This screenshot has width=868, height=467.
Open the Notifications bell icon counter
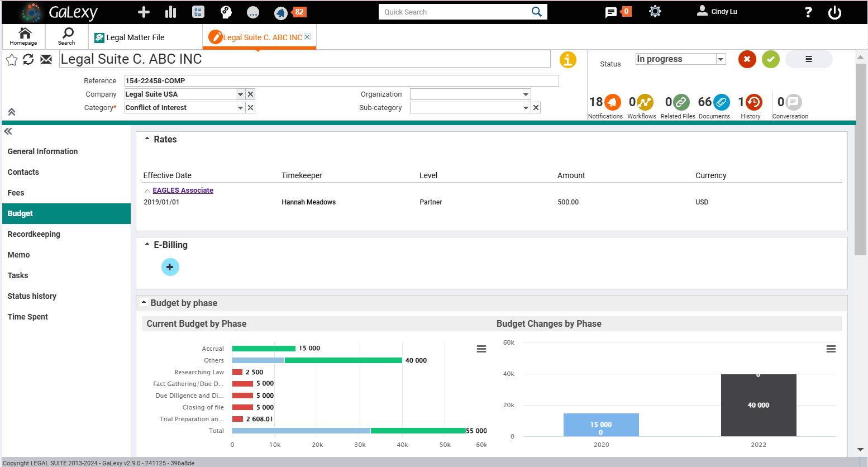(x=613, y=102)
